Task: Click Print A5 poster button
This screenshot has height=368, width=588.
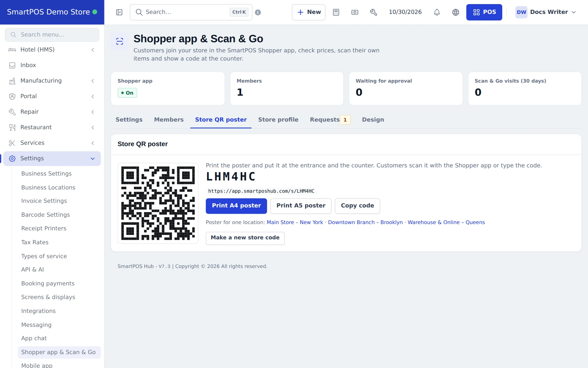Action: coord(301,206)
